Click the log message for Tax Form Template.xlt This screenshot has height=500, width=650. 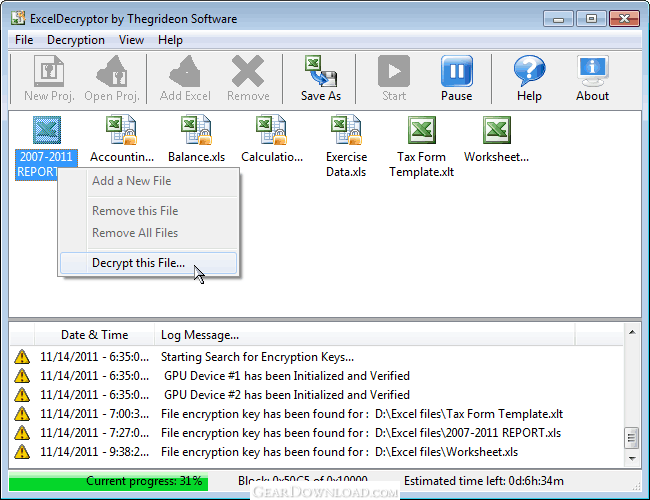click(362, 414)
